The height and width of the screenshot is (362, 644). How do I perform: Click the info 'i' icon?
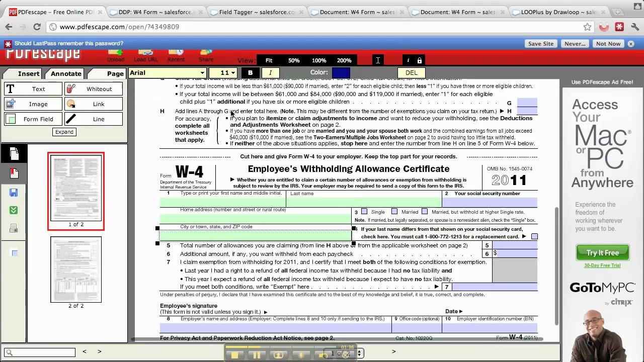coord(408,60)
